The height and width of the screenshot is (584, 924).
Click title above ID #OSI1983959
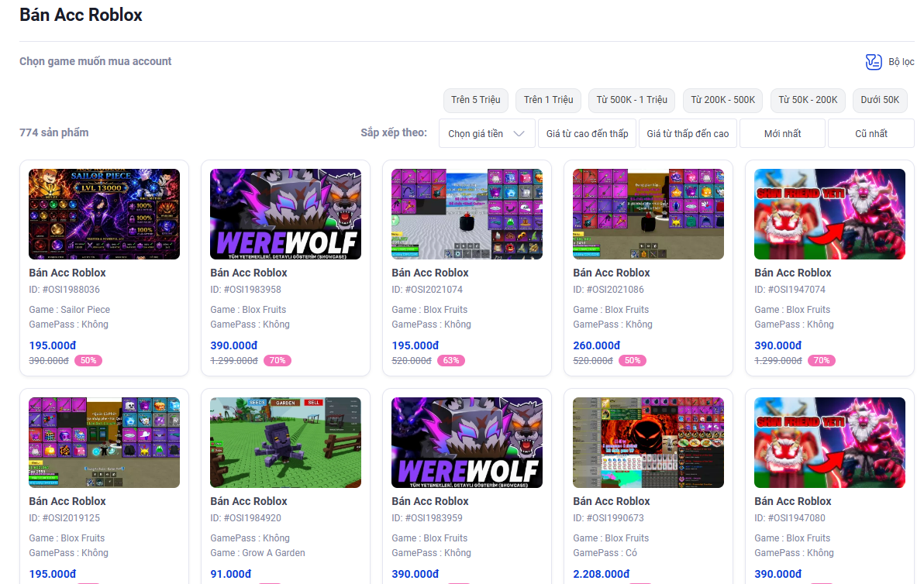click(430, 501)
